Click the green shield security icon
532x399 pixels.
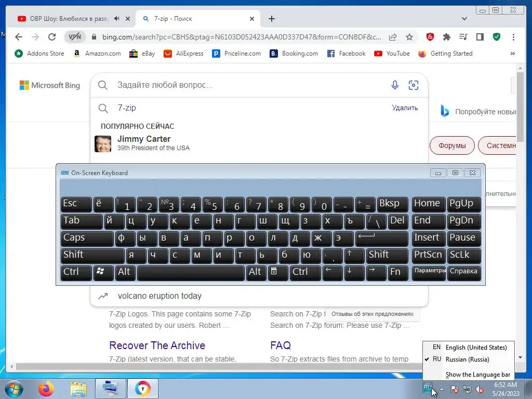click(497, 37)
